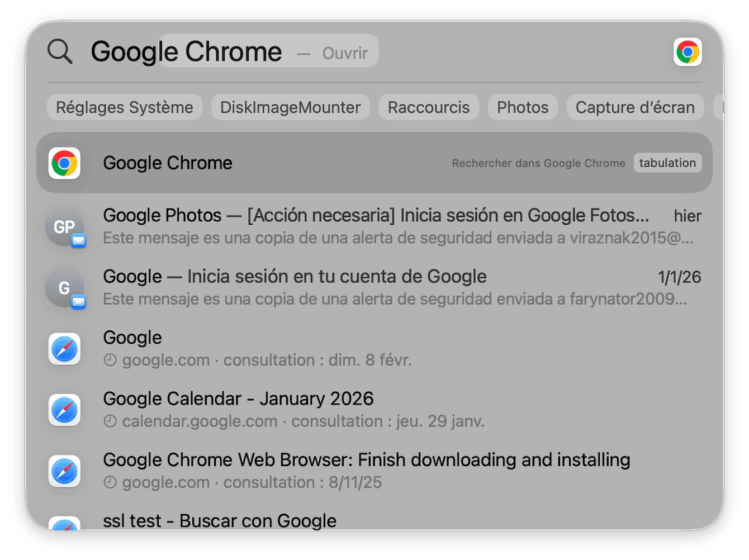749x560 pixels.
Task: Open the Google Chrome top hit
Action: point(374,163)
